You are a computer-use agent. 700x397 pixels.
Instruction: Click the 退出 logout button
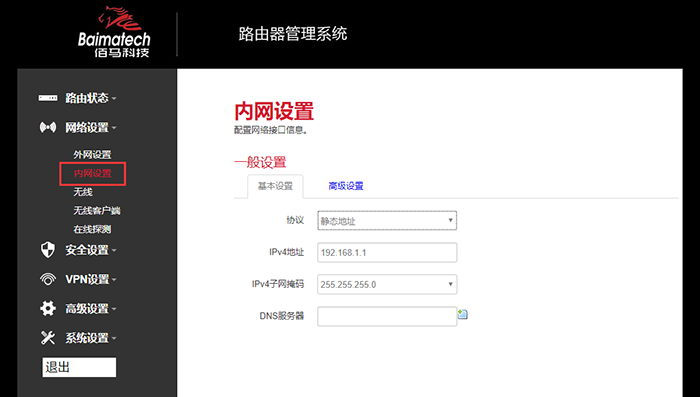pyautogui.click(x=79, y=367)
